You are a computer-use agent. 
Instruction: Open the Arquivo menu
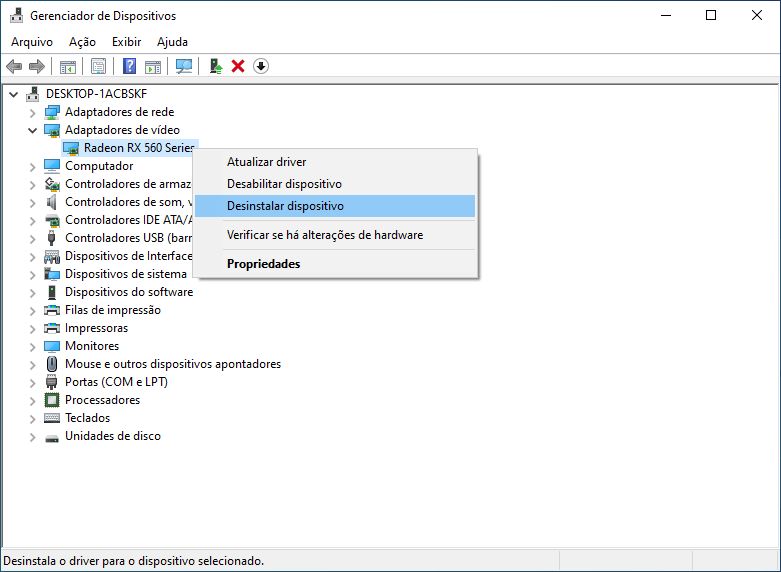coord(32,42)
